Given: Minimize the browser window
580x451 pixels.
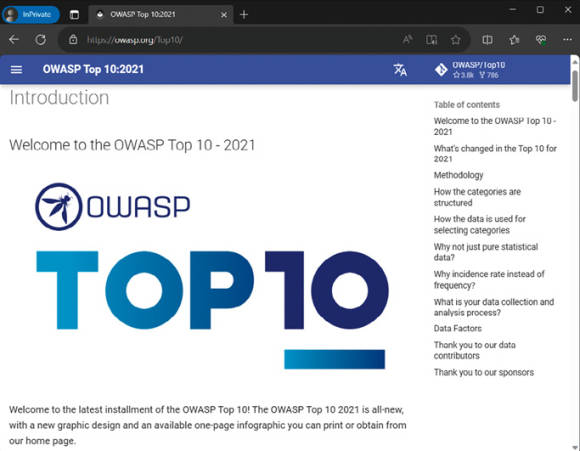Looking at the screenshot, I should tap(513, 10).
